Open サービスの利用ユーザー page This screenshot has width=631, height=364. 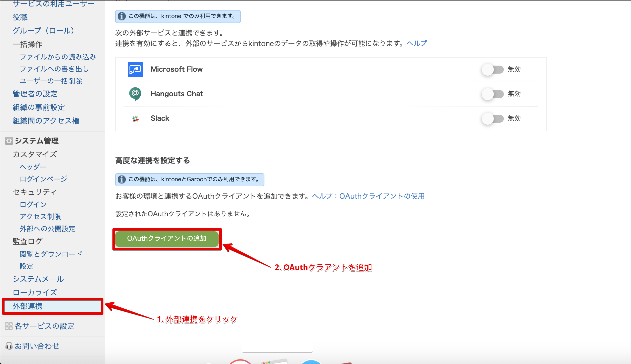click(54, 4)
